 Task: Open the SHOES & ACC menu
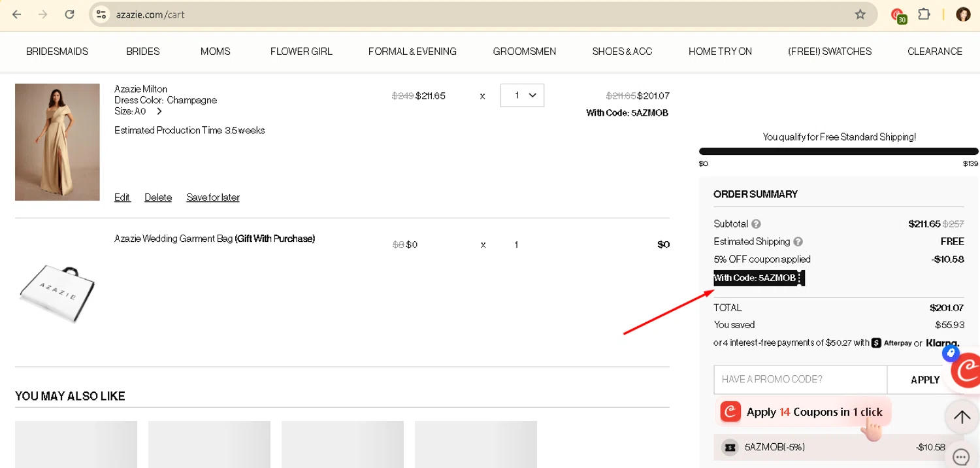[x=622, y=51]
